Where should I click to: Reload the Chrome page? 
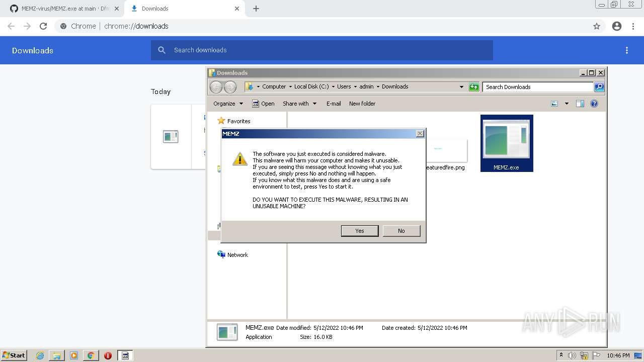(x=43, y=26)
